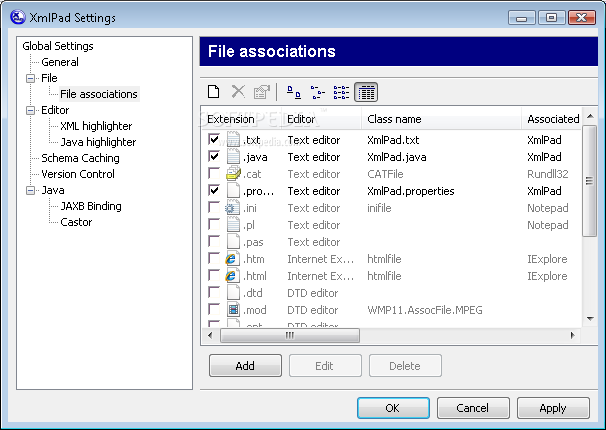Image resolution: width=606 pixels, height=430 pixels.
Task: Switch to list view icon
Action: [341, 92]
